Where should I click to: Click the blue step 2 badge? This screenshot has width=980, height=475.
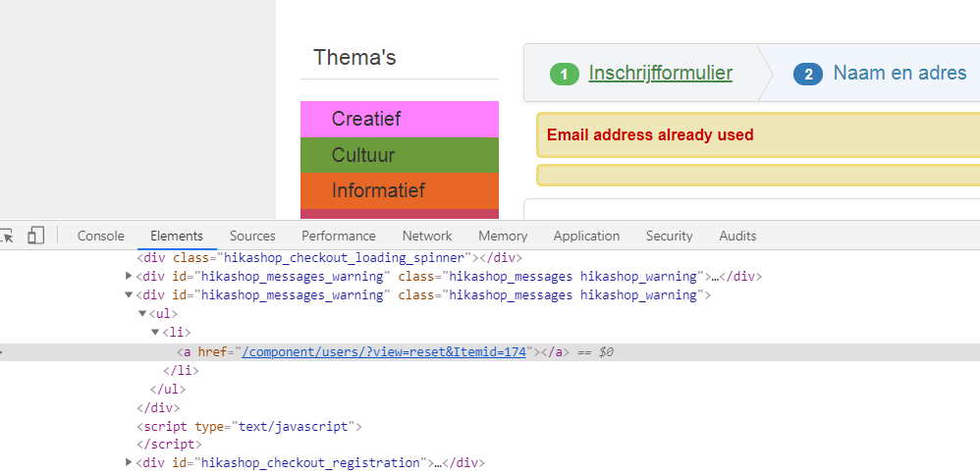(808, 75)
